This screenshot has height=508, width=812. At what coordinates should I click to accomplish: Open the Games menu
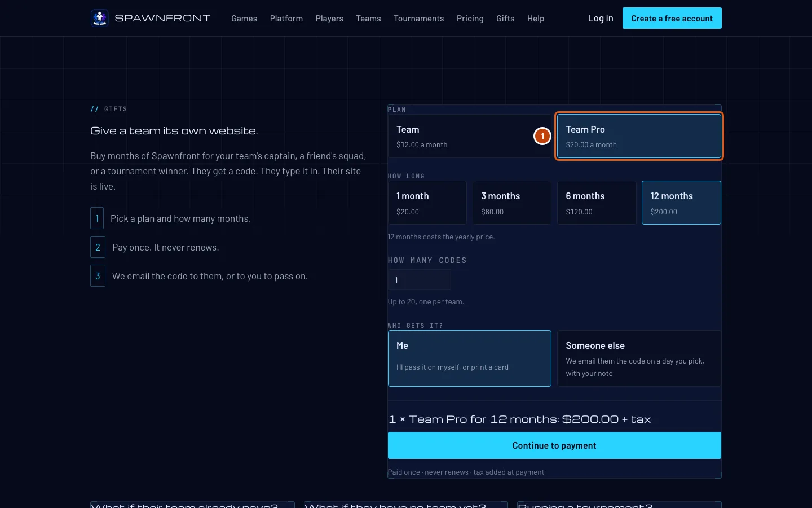[x=244, y=19]
